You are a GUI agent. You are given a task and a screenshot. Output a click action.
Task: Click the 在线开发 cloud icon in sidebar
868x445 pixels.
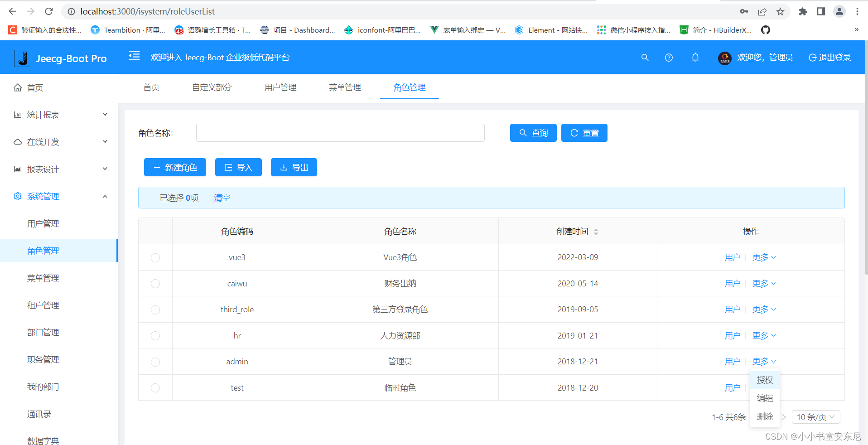(x=17, y=141)
